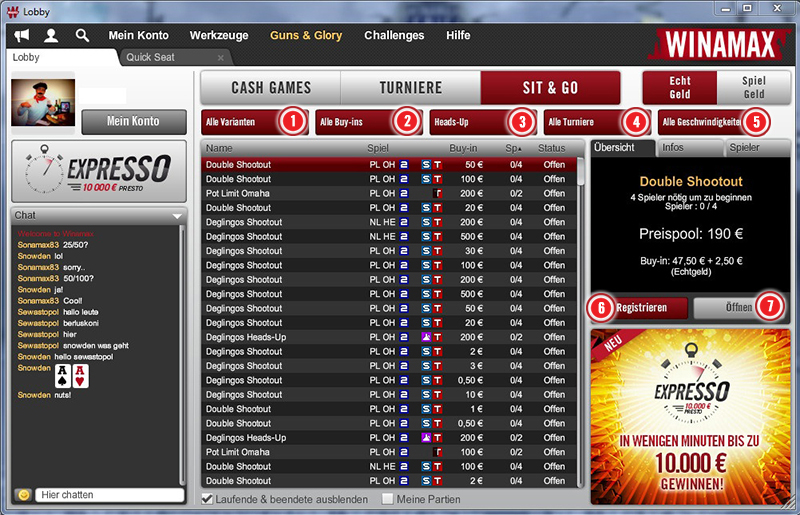Open the Expresso 10 000 € Presto banner
Image resolution: width=800 pixels, height=515 pixels.
pyautogui.click(x=99, y=172)
